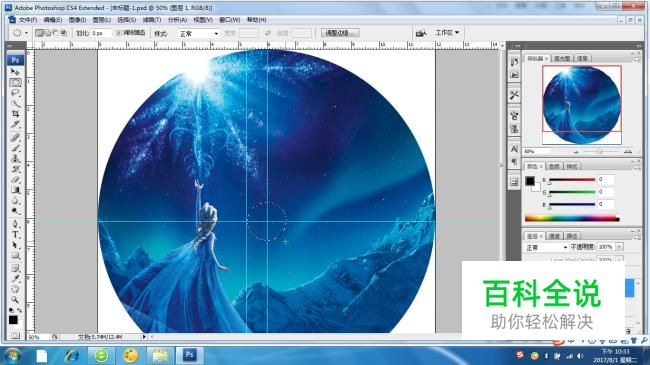Click the Ps logo atop the toolbox
The height and width of the screenshot is (365, 650).
(15, 60)
